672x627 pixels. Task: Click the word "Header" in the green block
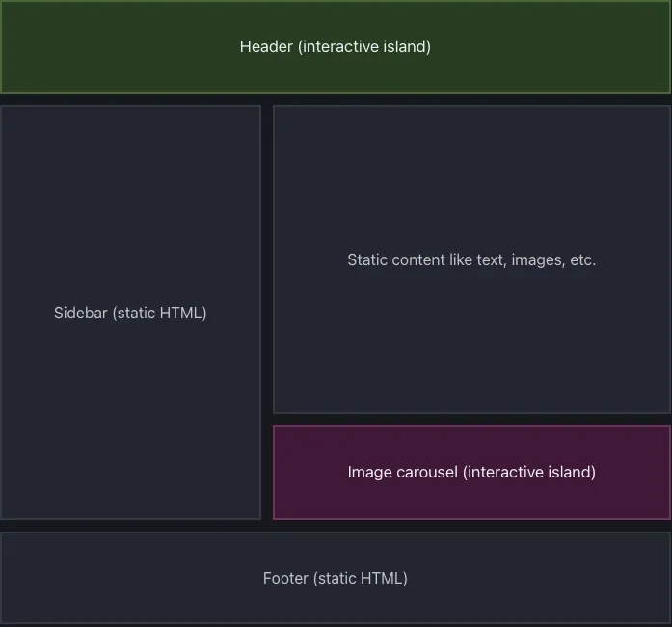coord(266,46)
